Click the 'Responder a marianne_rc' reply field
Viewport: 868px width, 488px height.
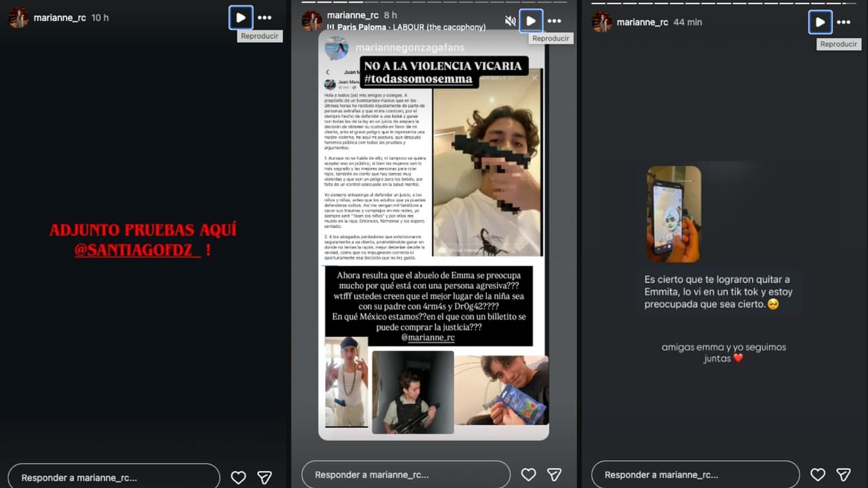pyautogui.click(x=113, y=476)
